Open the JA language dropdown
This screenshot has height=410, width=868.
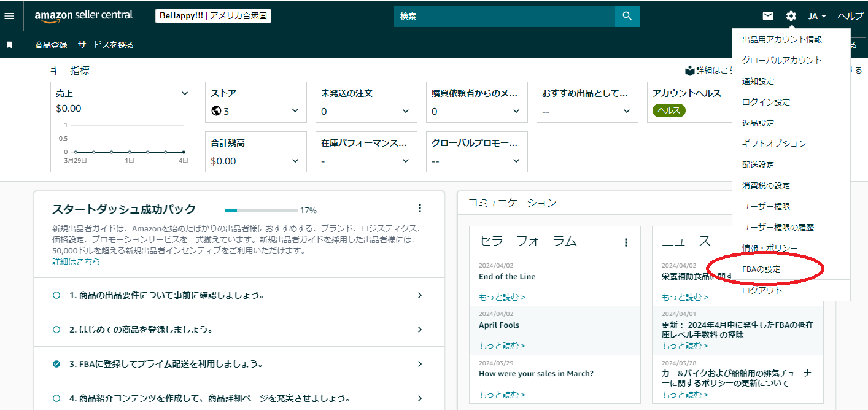817,16
